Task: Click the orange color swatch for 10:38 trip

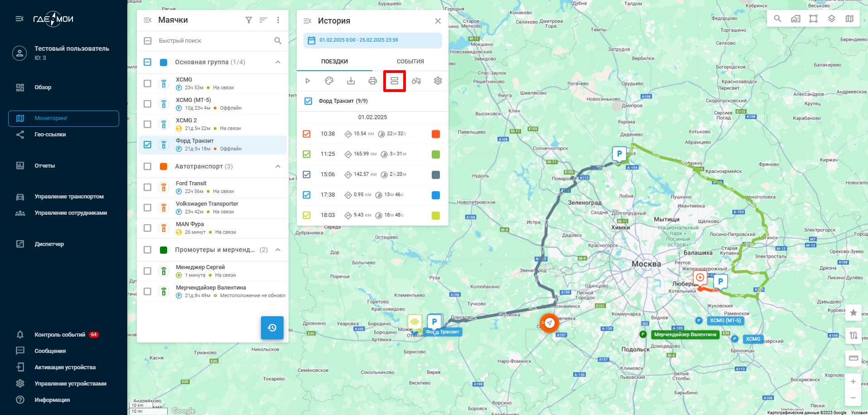Action: click(x=436, y=134)
